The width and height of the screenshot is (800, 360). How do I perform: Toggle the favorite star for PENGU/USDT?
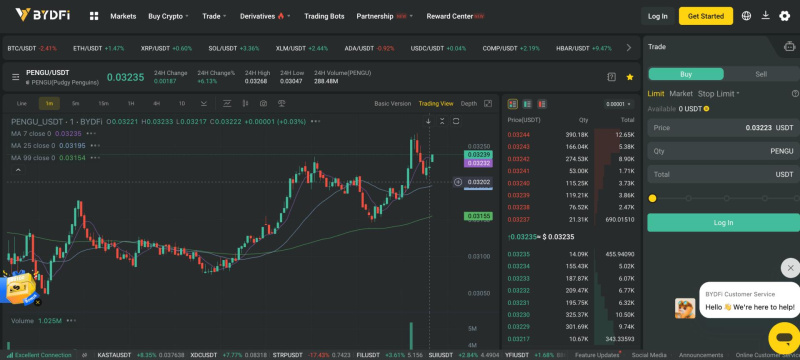pyautogui.click(x=630, y=77)
